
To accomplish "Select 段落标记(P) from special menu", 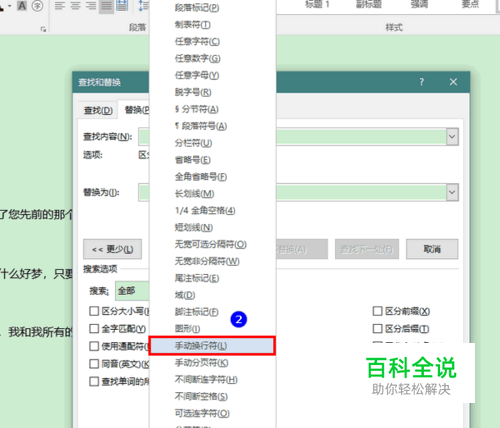I will click(x=212, y=8).
